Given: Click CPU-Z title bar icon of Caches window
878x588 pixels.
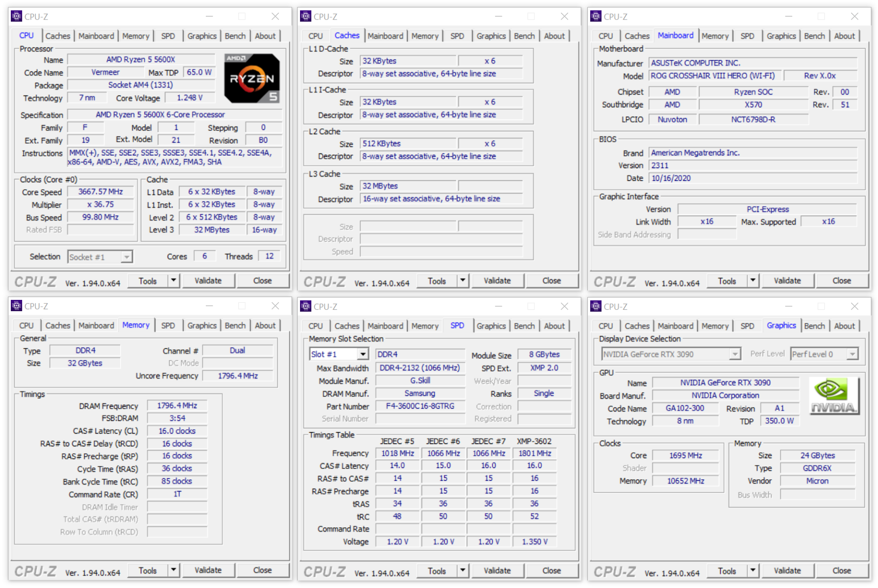Looking at the screenshot, I should click(x=306, y=16).
